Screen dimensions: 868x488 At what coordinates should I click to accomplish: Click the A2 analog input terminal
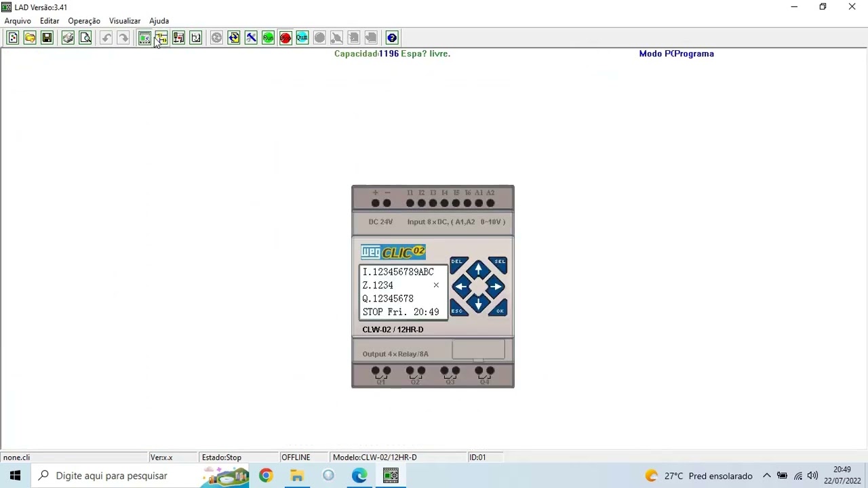click(490, 203)
